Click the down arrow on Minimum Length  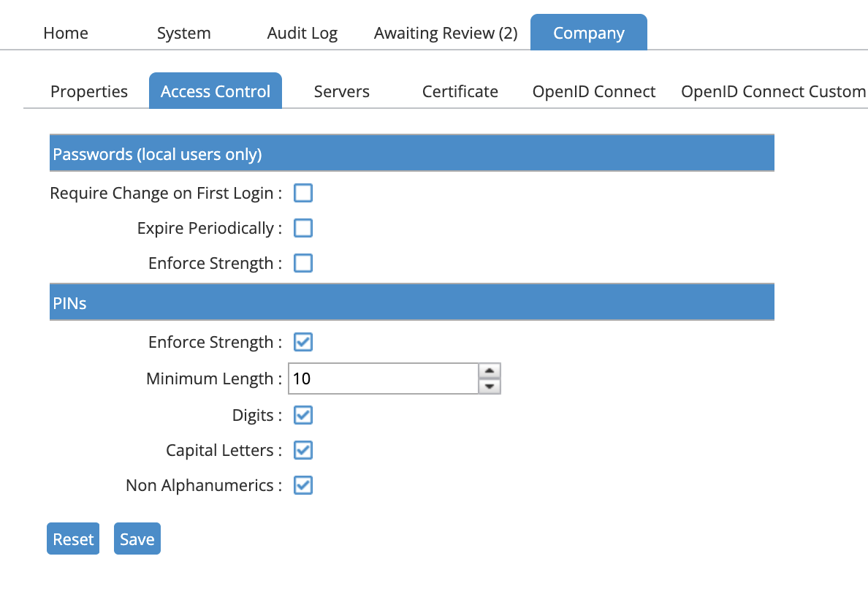point(490,386)
